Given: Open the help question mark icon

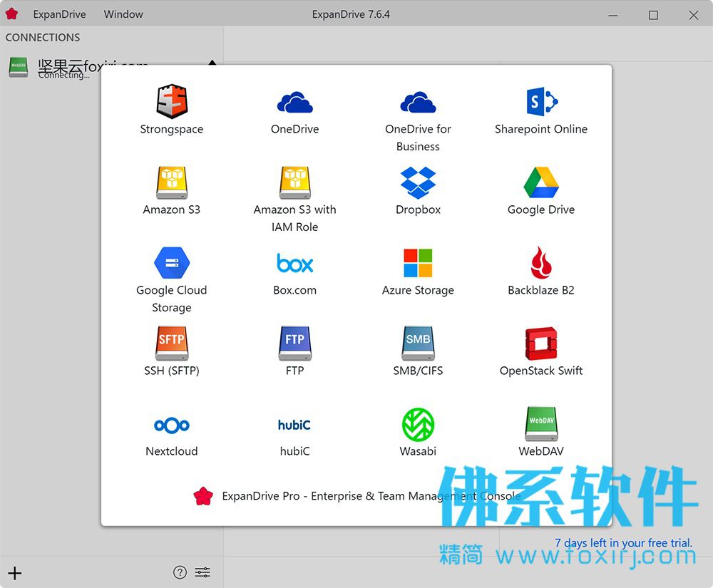Looking at the screenshot, I should click(180, 572).
